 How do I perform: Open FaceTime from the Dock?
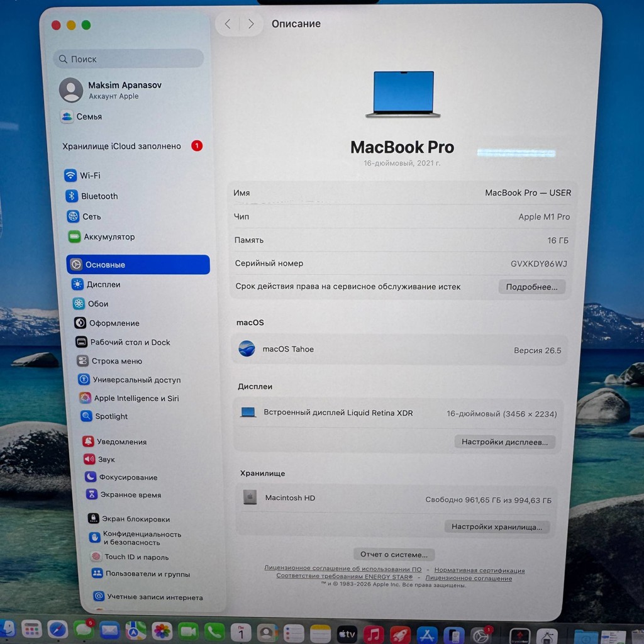187,631
